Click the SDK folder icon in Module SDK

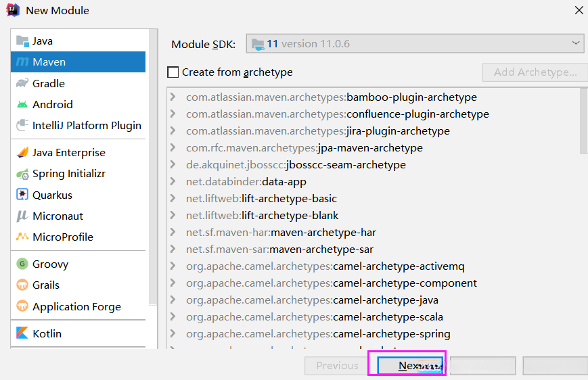(x=258, y=44)
